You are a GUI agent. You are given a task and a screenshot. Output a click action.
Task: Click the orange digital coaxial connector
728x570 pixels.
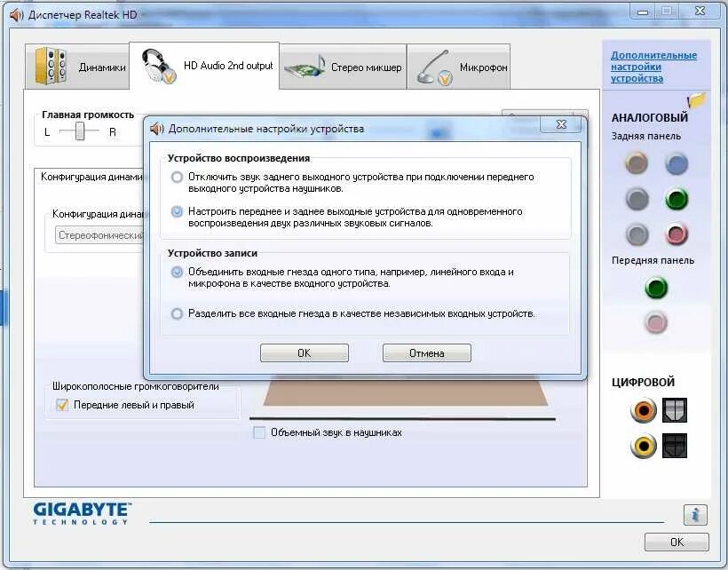(x=644, y=410)
